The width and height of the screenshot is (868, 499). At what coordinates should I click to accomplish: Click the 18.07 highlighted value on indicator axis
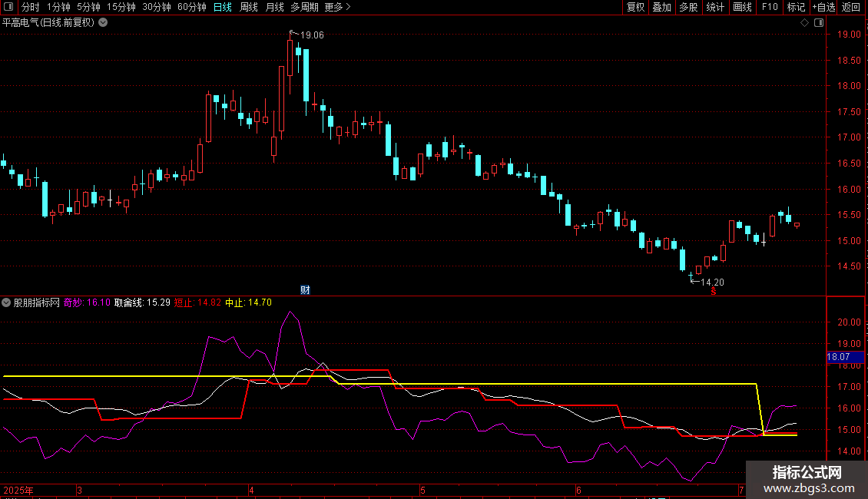(845, 358)
